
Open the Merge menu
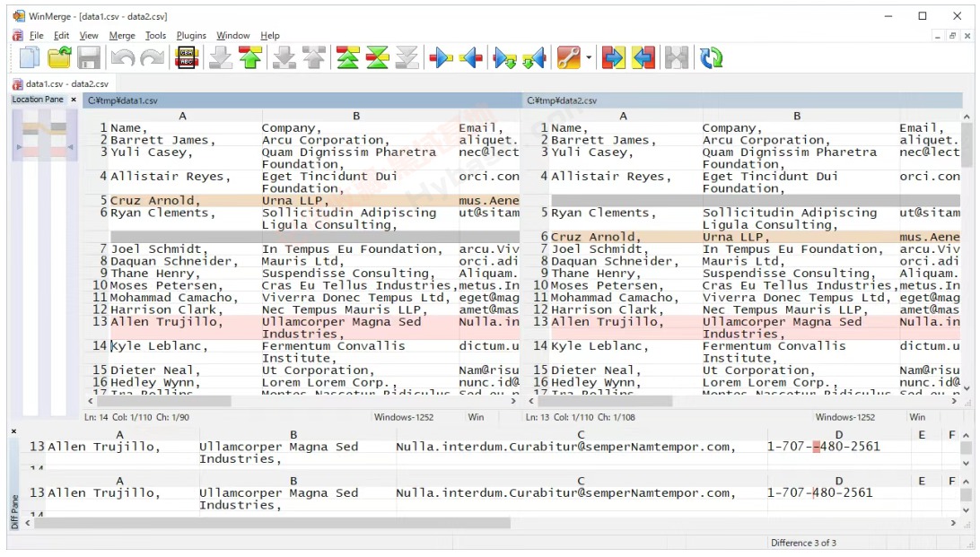pos(122,36)
